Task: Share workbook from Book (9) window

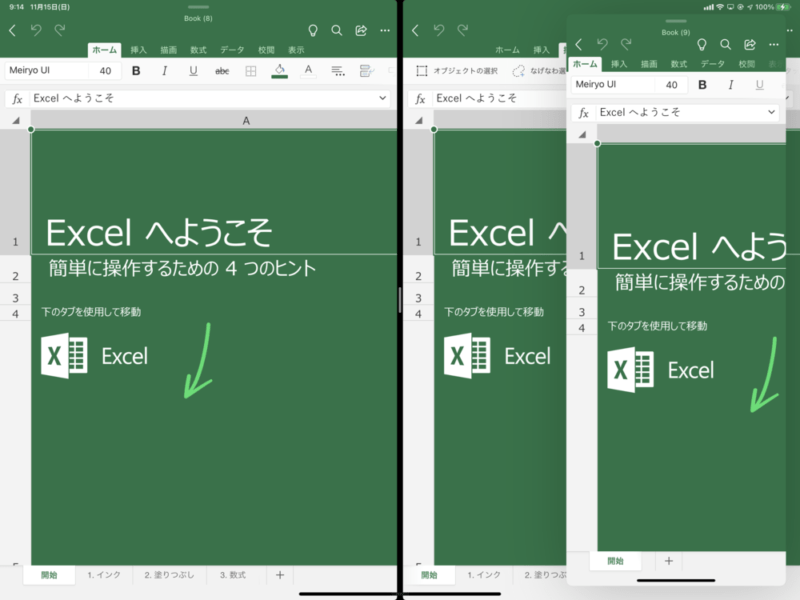Action: [749, 45]
